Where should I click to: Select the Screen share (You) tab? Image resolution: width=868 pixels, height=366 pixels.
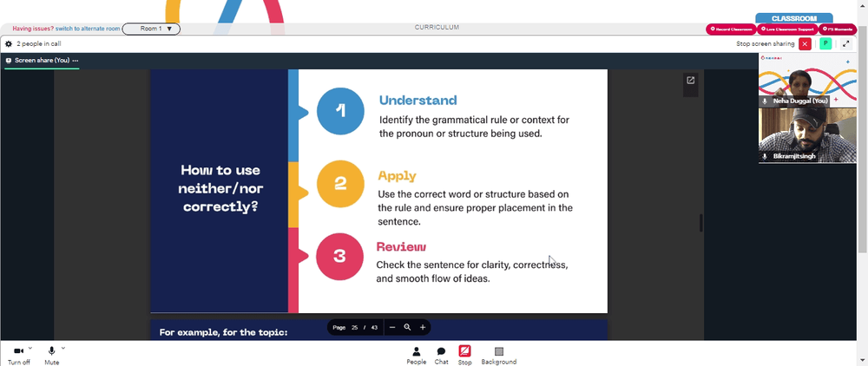point(42,61)
